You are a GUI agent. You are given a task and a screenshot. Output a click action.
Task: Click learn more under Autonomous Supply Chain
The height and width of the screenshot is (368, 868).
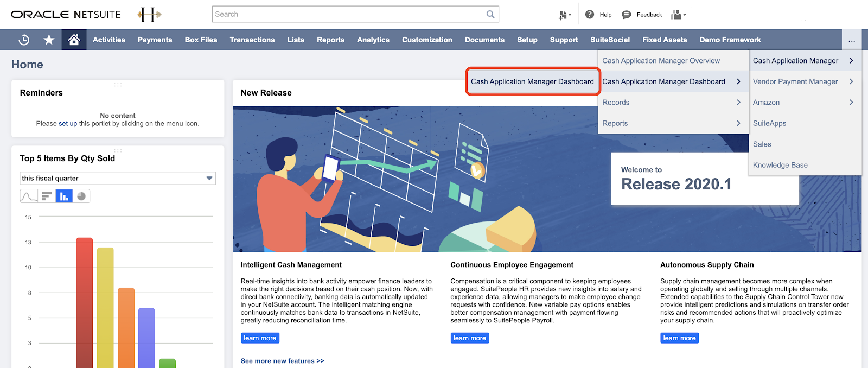tap(679, 338)
